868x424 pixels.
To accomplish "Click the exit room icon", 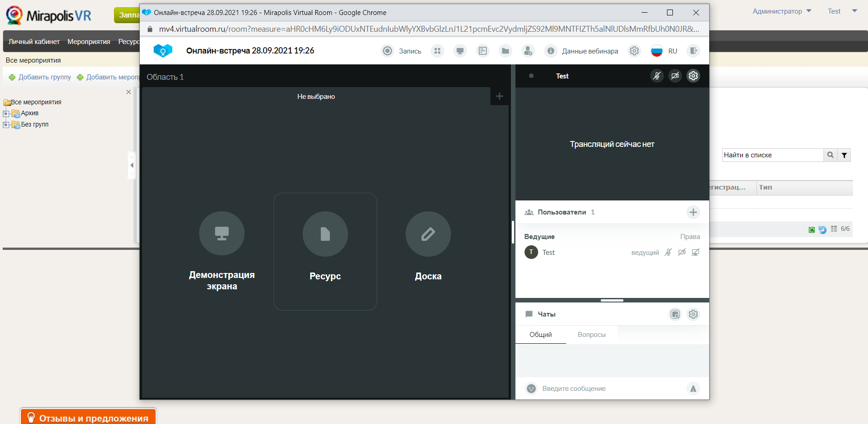I will click(693, 51).
